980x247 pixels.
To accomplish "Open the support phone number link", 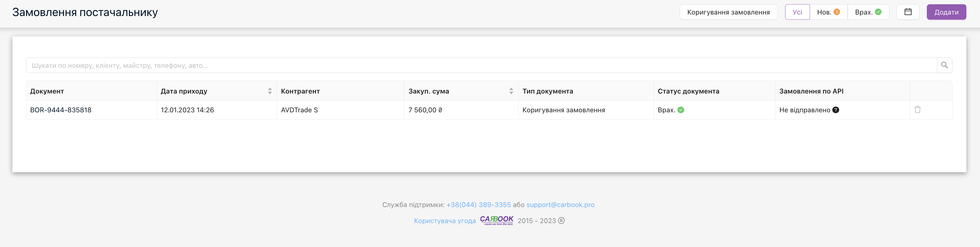I will coord(478,205).
